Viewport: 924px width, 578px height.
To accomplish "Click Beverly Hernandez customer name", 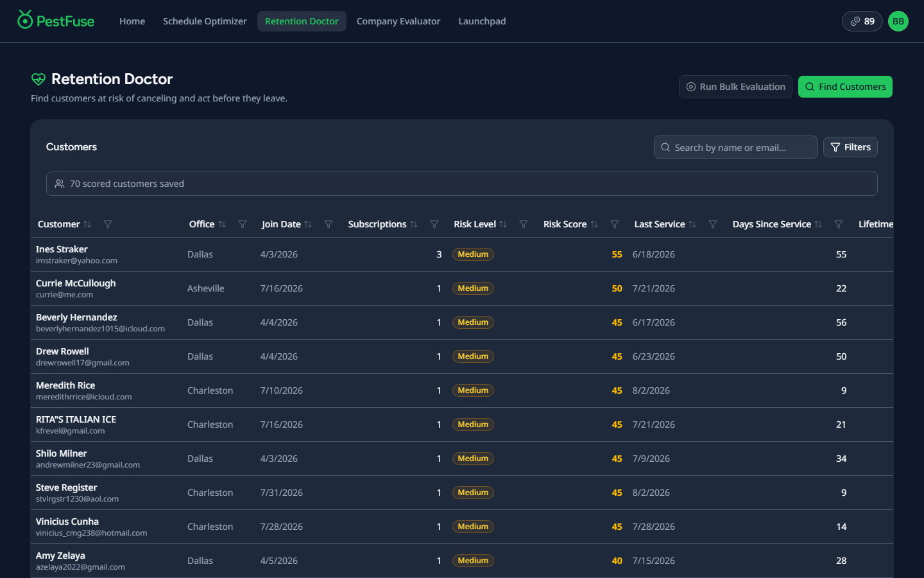I will click(76, 317).
